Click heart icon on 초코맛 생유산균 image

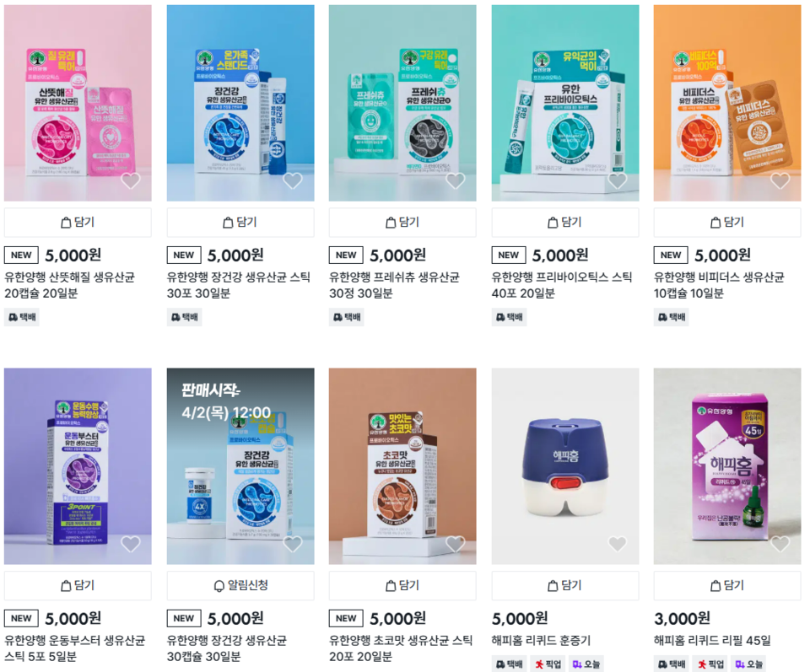pyautogui.click(x=455, y=544)
